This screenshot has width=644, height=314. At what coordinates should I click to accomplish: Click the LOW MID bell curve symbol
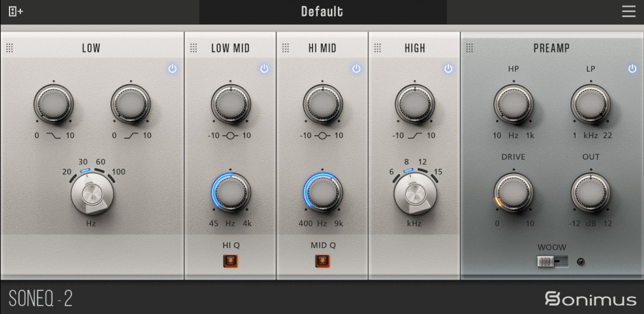click(x=231, y=136)
